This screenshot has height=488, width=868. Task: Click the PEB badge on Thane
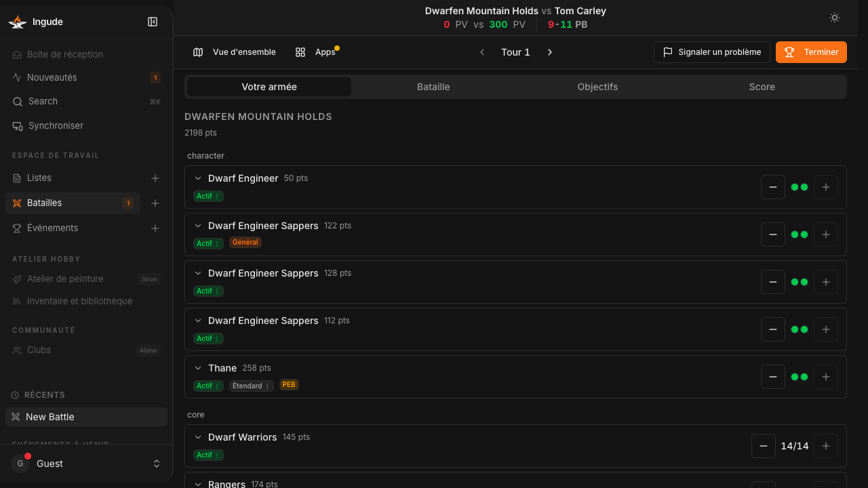point(289,384)
